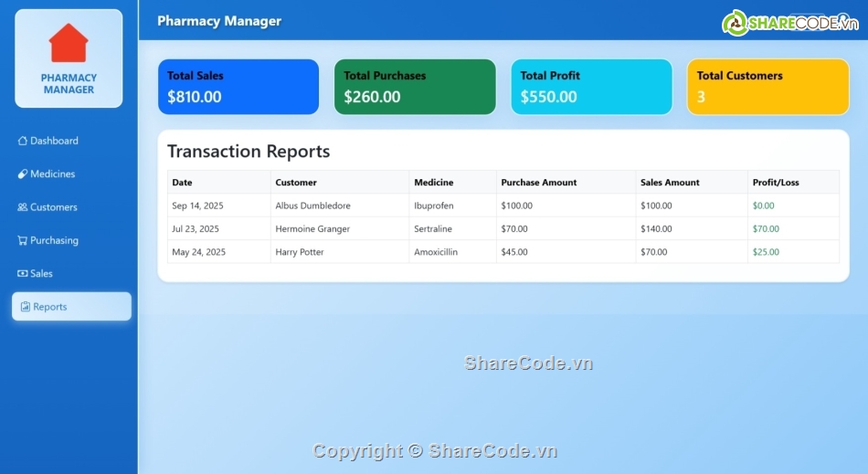Click the Profit/Loss column header
The image size is (868, 474).
point(776,183)
